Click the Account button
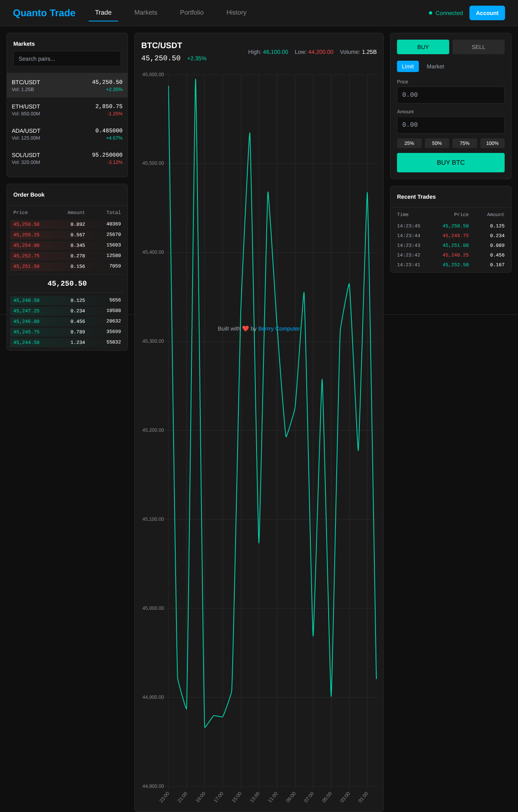518x812 pixels. pos(487,13)
